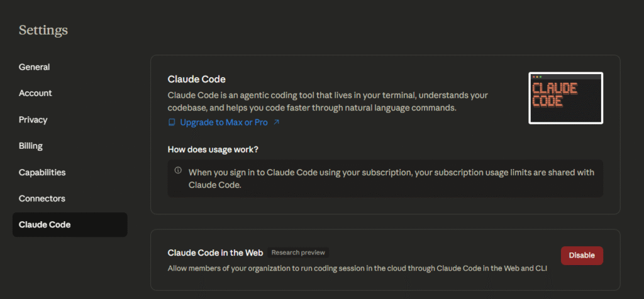This screenshot has height=299, width=644.
Task: Click the Settings page heading
Action: [43, 30]
